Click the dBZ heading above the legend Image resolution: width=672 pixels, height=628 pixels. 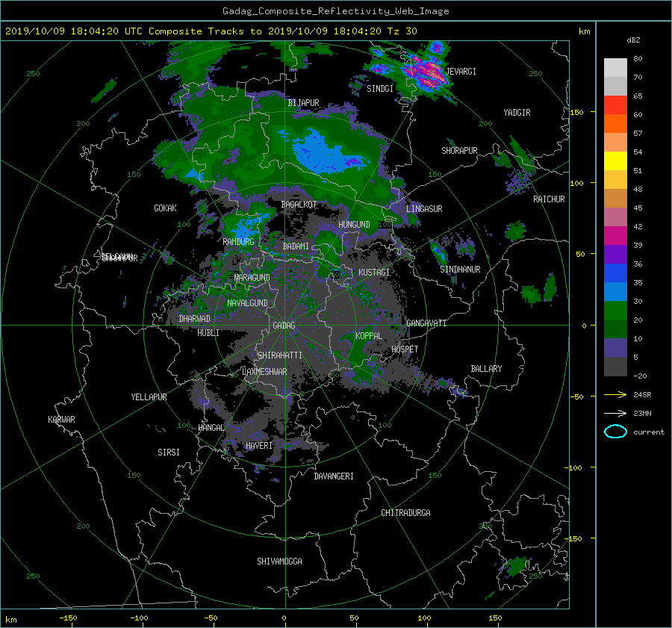(x=633, y=40)
